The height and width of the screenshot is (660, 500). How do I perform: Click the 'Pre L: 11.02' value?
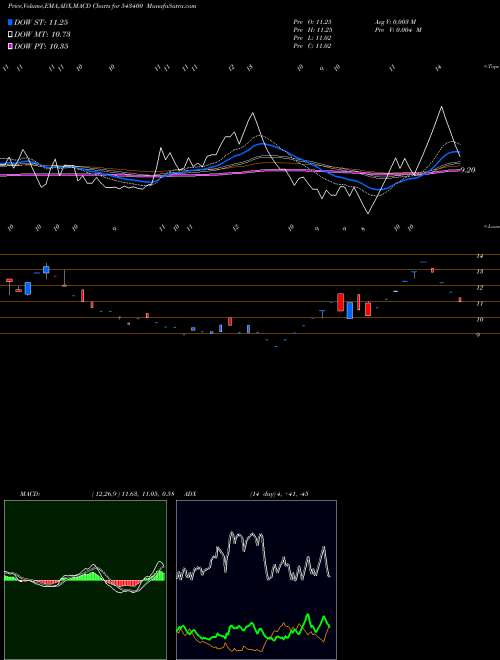[x=313, y=38]
